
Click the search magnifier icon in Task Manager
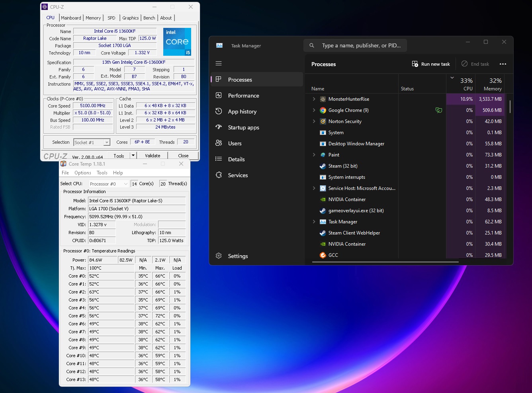312,45
